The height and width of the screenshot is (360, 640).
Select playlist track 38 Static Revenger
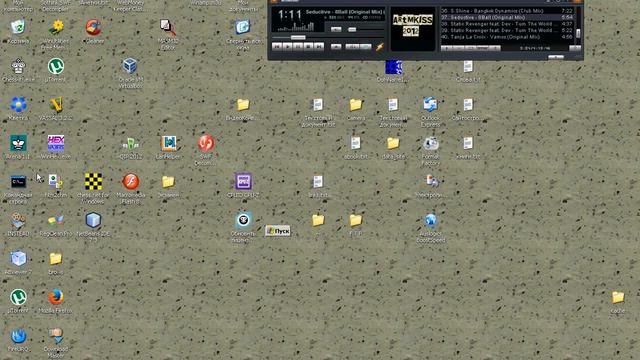pyautogui.click(x=507, y=24)
